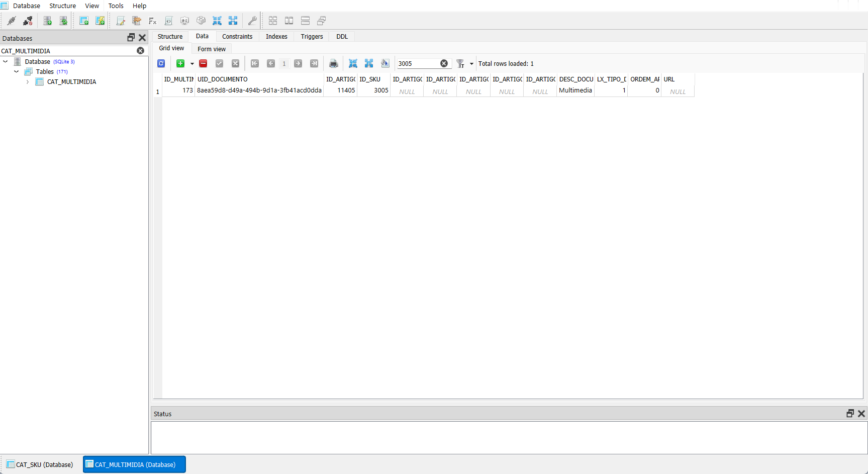Expand the CAT_MULTIMIDIA table node
Screen dimensions: 868x474
pos(28,82)
